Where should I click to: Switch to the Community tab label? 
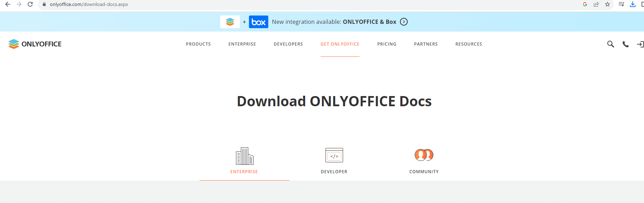pyautogui.click(x=424, y=172)
